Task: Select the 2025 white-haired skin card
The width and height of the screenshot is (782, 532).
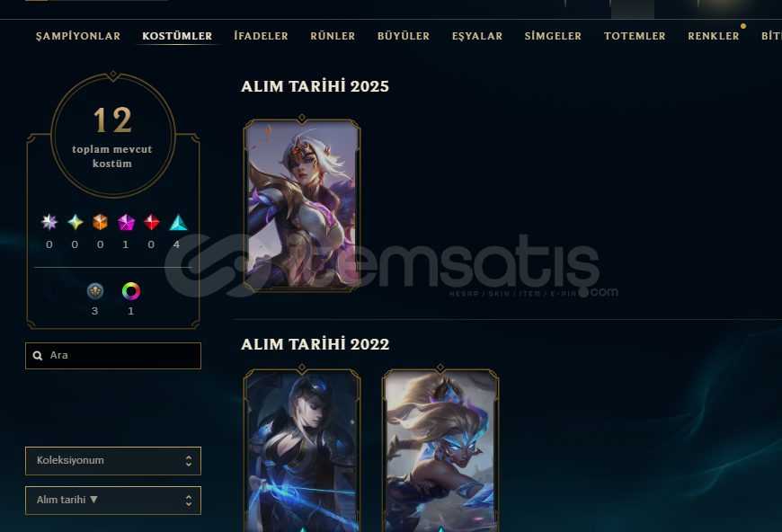Action: (302, 205)
